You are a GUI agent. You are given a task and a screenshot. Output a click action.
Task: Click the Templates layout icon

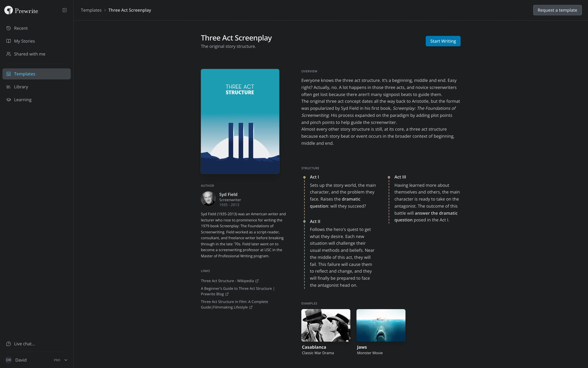(x=9, y=74)
